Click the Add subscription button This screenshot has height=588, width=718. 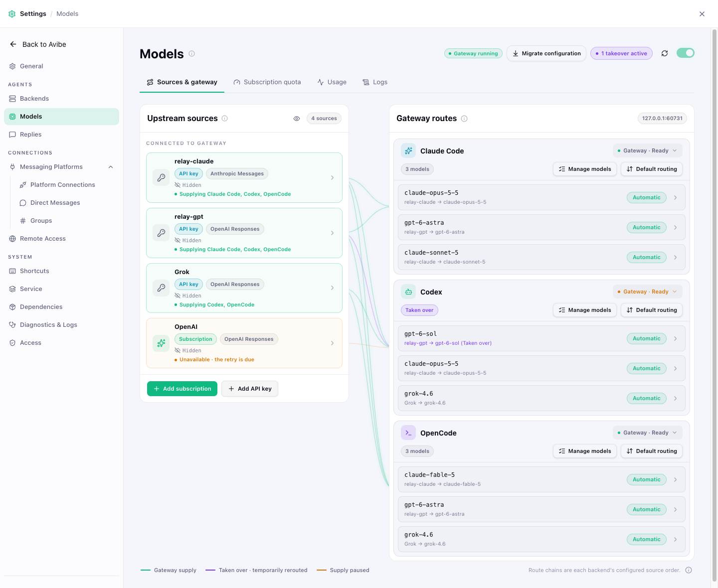(x=182, y=389)
